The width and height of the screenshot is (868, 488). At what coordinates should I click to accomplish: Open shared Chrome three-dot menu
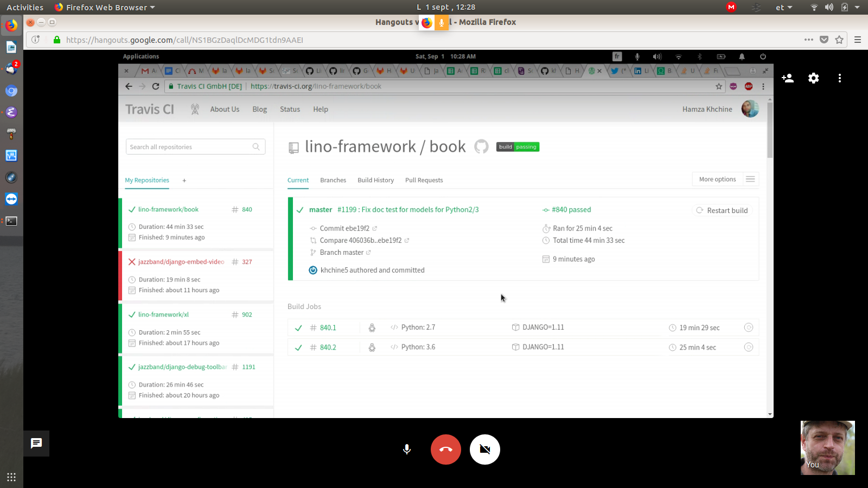(763, 86)
